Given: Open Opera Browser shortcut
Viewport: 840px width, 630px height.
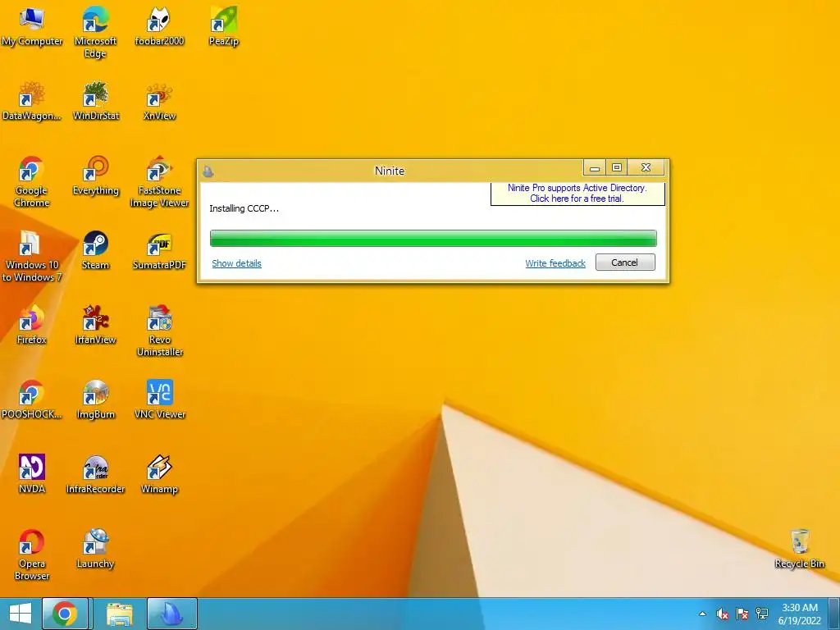Looking at the screenshot, I should point(32,555).
